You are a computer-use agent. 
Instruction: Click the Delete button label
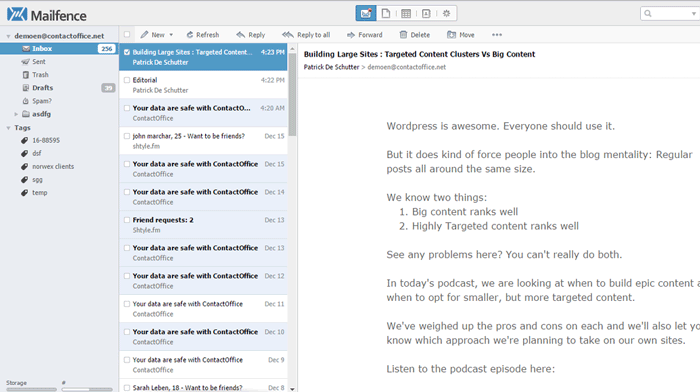coord(420,35)
